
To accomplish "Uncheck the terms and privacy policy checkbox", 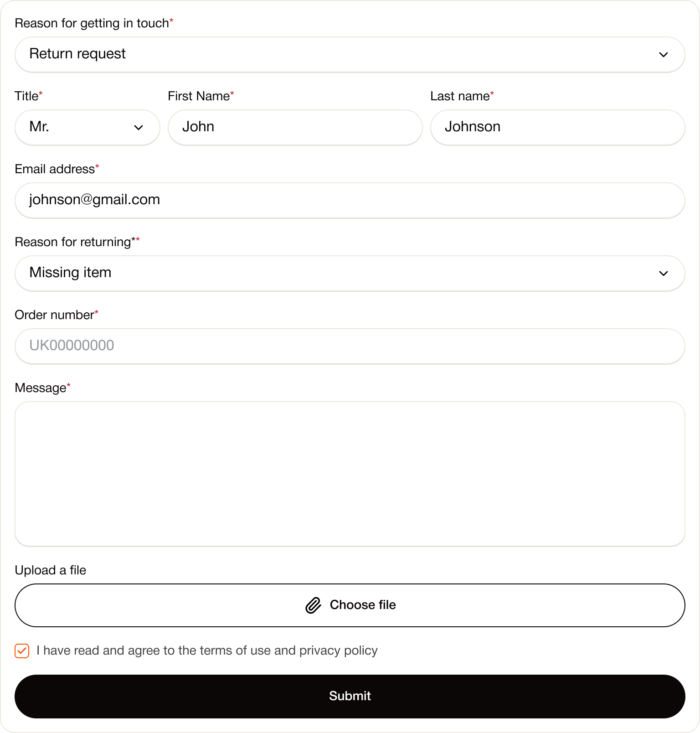I will [22, 650].
